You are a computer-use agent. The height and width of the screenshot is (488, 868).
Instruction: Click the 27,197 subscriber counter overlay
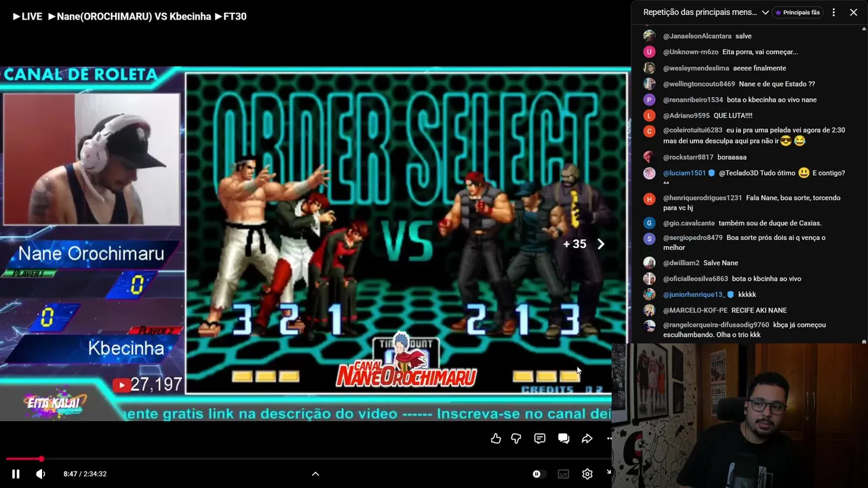point(149,385)
